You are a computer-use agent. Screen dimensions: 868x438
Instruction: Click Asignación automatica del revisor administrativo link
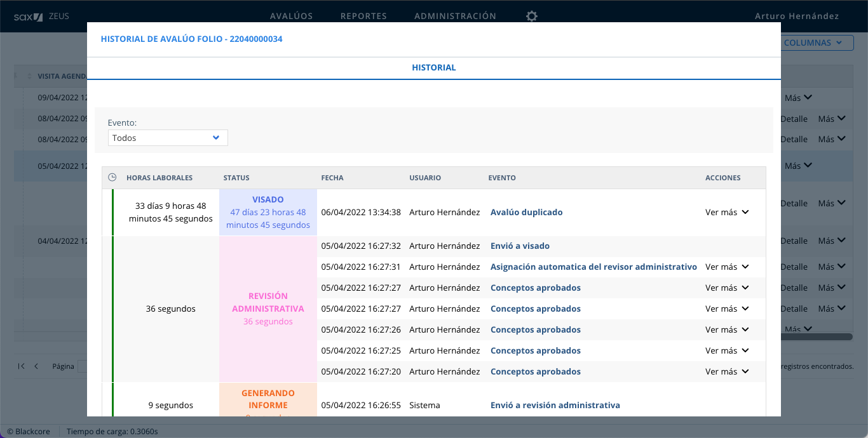click(x=593, y=267)
